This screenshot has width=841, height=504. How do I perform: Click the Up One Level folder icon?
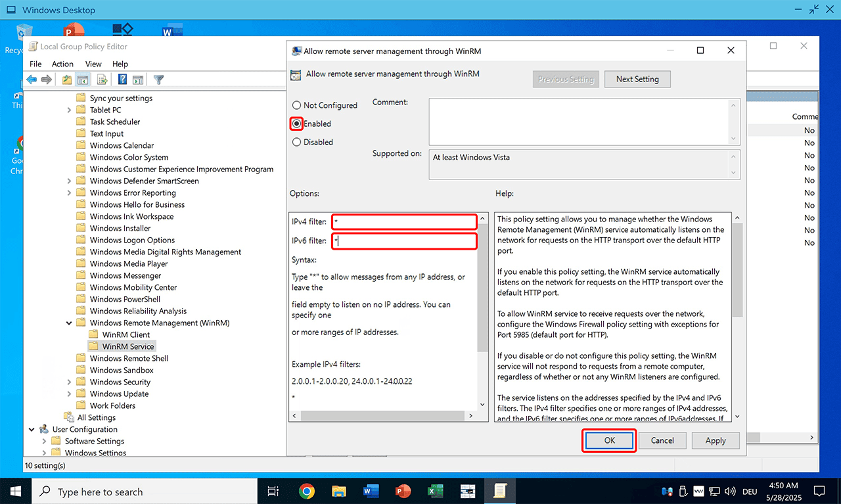pyautogui.click(x=66, y=80)
